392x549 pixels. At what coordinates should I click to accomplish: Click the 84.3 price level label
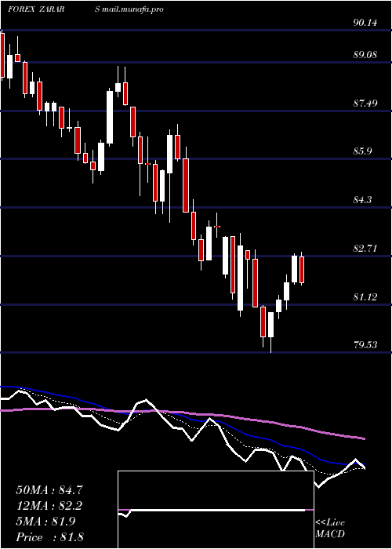point(362,200)
